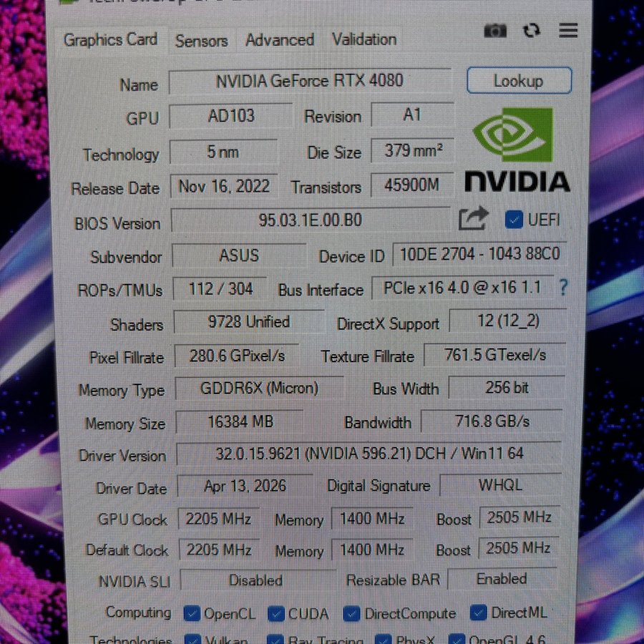Toggle the DirectML checkbox
Viewport: 644px width, 644px height.
[479, 613]
